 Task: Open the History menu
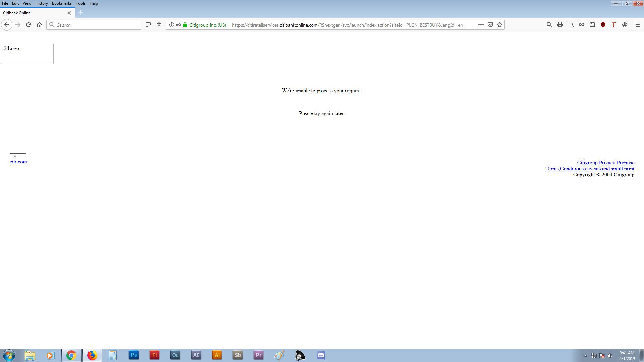coord(41,3)
